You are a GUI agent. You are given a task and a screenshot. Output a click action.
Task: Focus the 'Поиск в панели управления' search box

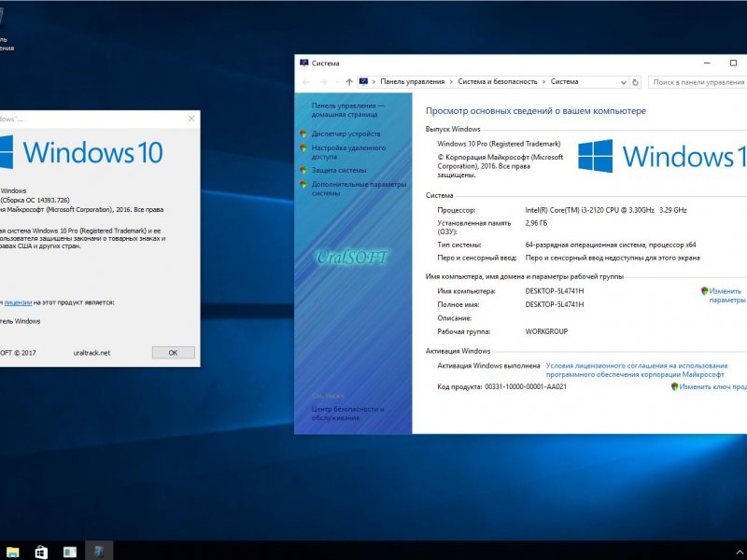coord(698,82)
